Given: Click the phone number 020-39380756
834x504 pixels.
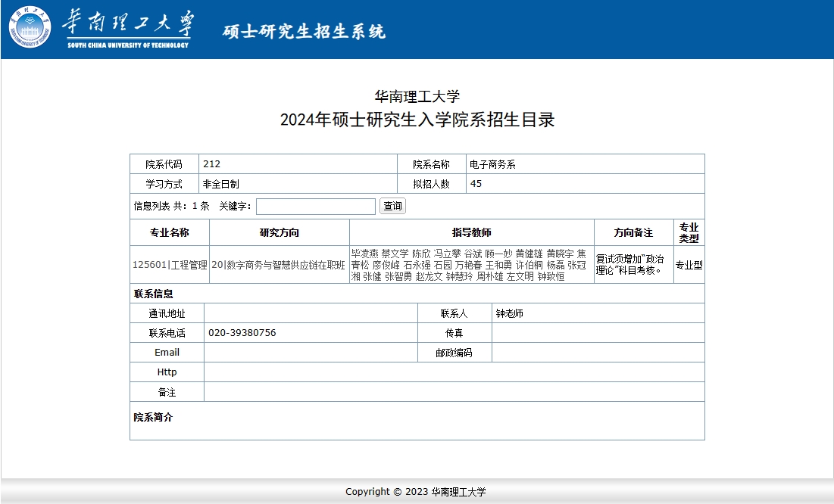Looking at the screenshot, I should coord(242,333).
